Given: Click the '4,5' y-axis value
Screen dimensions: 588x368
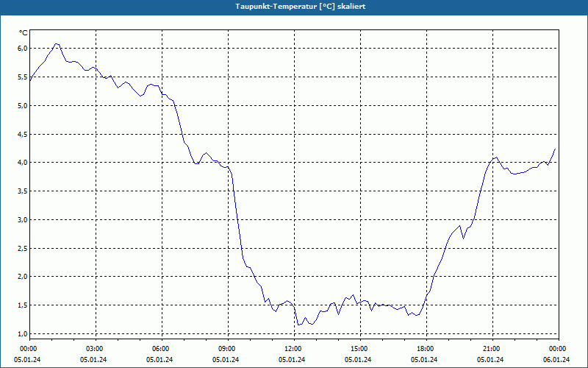Looking at the screenshot, I should [23, 134].
